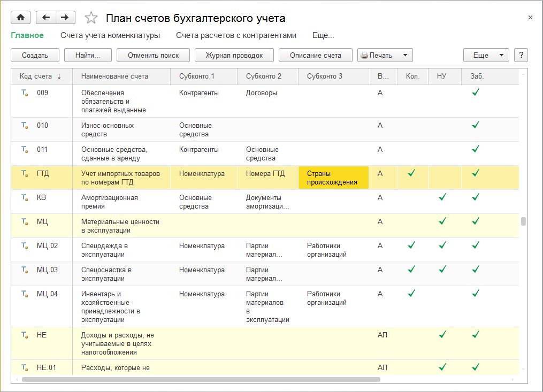Open the Еще dropdown in the toolbar
This screenshot has width=543, height=392.
(x=486, y=55)
